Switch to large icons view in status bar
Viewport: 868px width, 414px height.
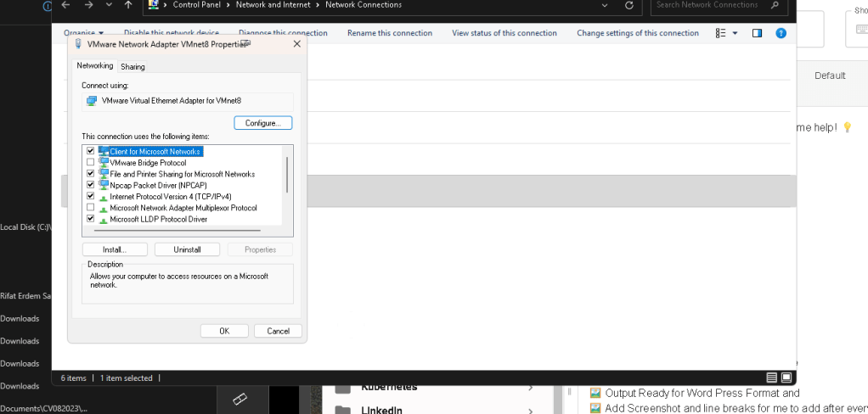pos(786,378)
